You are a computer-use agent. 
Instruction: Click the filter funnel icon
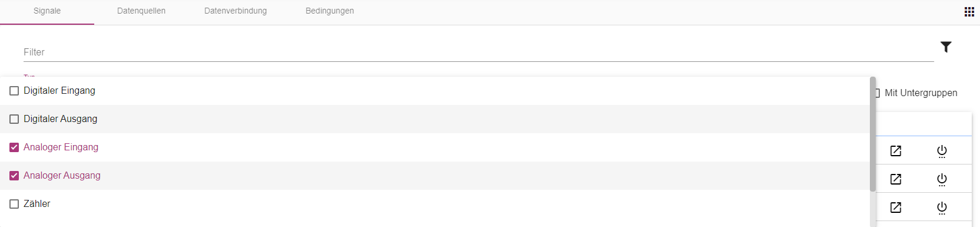(946, 47)
